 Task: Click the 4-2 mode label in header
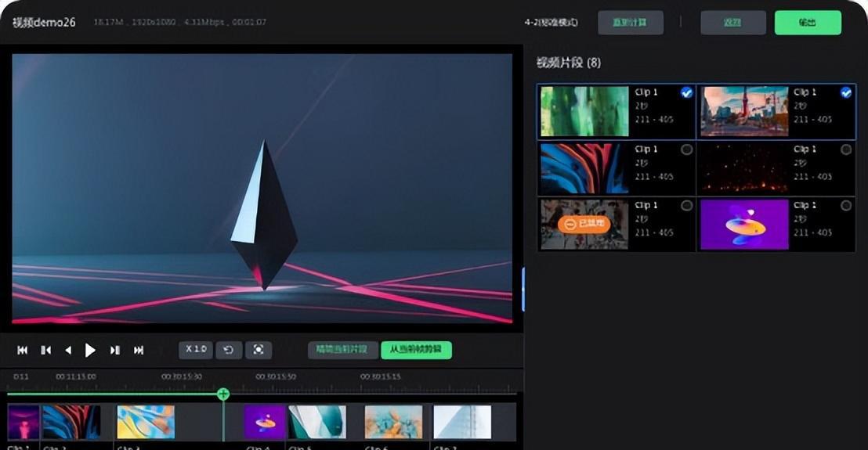[551, 23]
